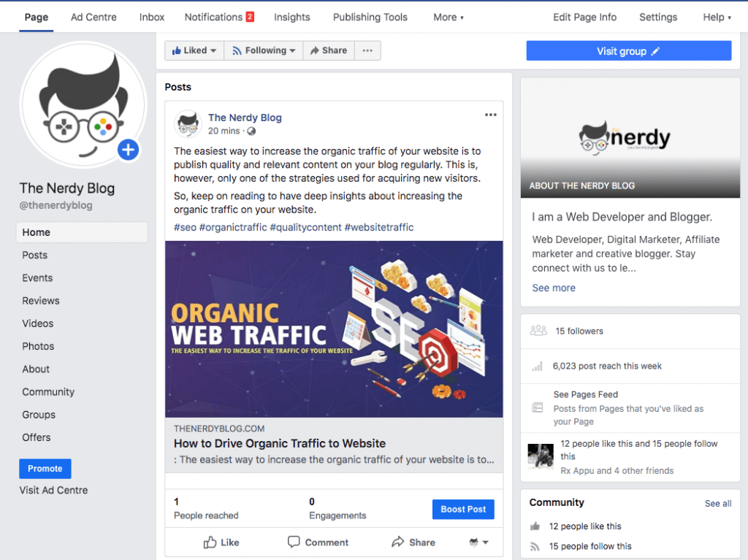Click 15 people follow this in Community

tap(590, 547)
